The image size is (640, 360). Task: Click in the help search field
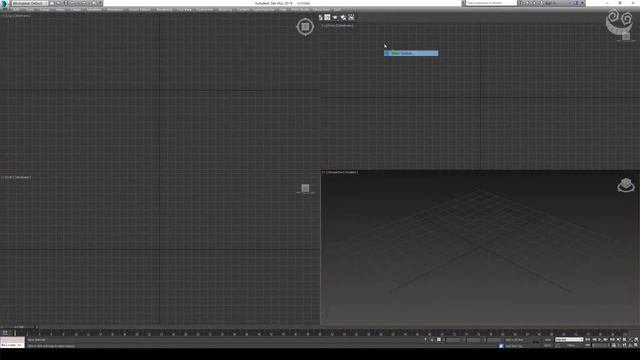coord(491,3)
